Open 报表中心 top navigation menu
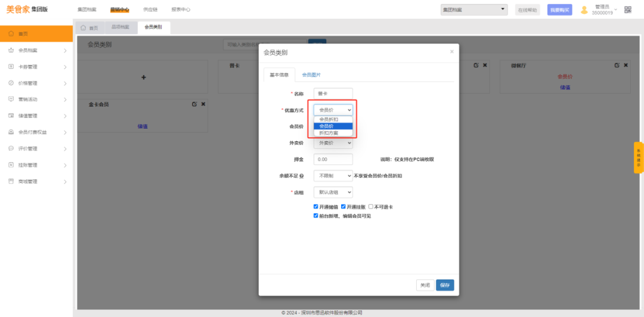Screen dimensions: 644x317 coord(181,10)
